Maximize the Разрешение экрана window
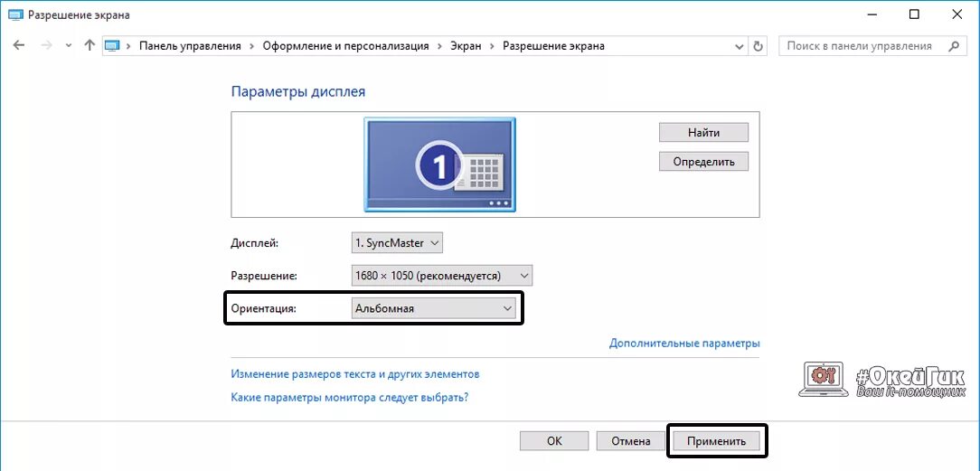The image size is (980, 471). coord(914,14)
